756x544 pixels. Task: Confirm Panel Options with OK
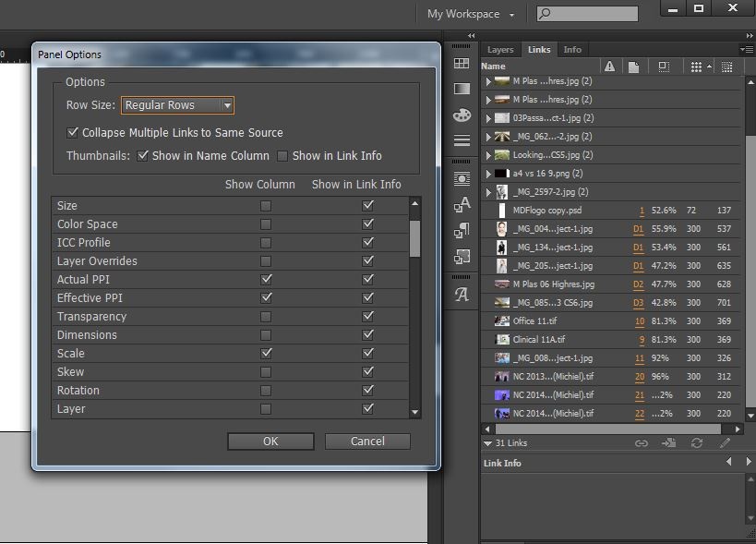click(x=270, y=441)
